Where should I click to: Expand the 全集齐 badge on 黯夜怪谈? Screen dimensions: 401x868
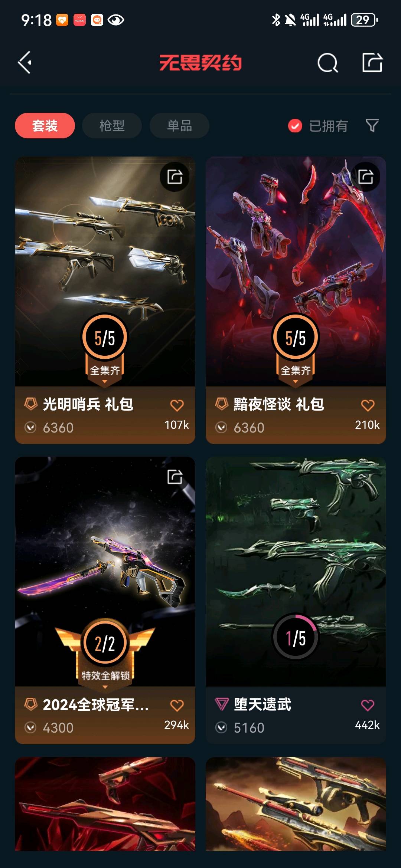[x=296, y=371]
